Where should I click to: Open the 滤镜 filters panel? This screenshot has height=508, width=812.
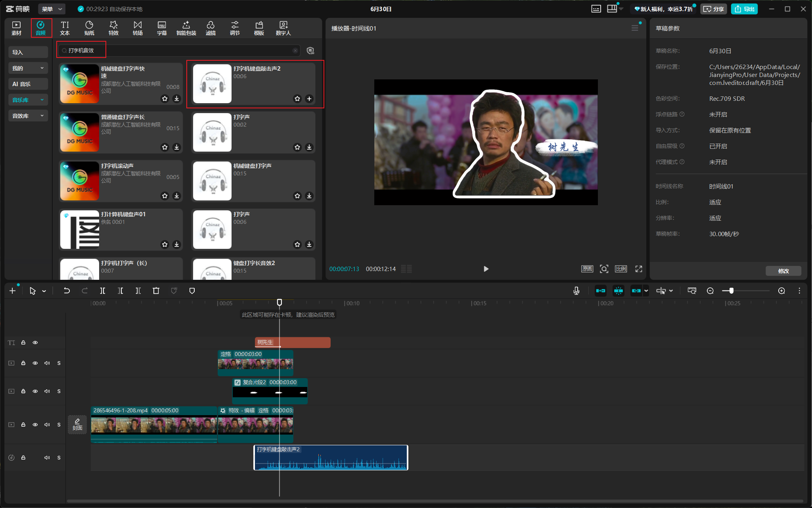coord(211,28)
